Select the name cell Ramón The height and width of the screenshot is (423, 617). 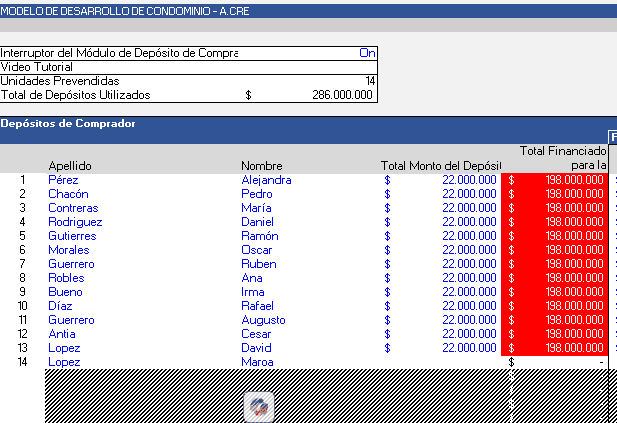(x=259, y=236)
